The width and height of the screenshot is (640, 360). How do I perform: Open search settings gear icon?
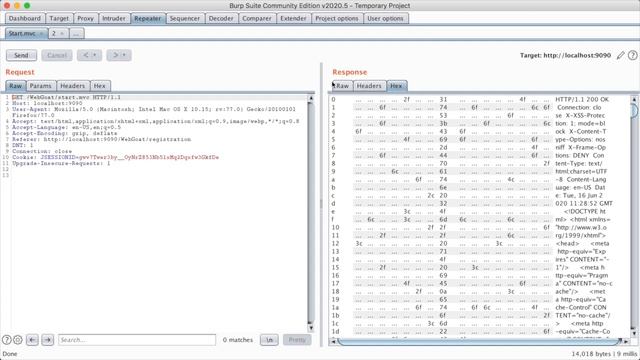click(18, 340)
